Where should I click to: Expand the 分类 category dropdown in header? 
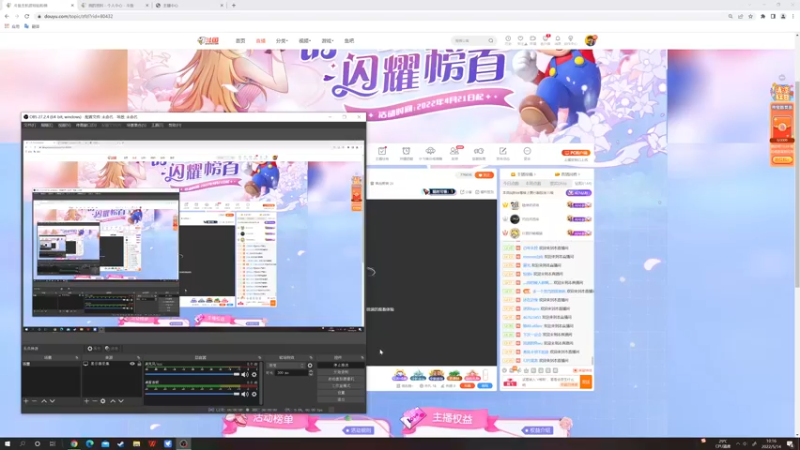282,41
